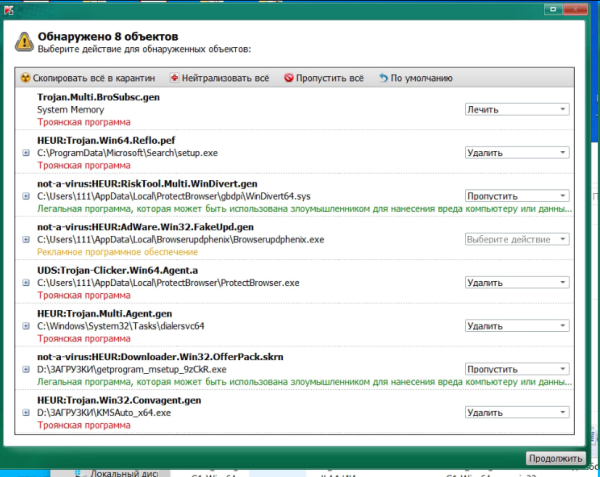Click the not-a-virus:HEUR:AdWare.Win32.FakeUpd.gen name
Screen dimensions: 600x477
pos(145,227)
